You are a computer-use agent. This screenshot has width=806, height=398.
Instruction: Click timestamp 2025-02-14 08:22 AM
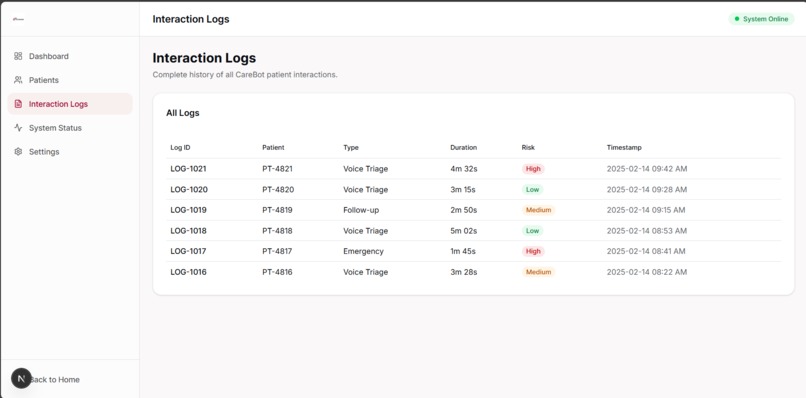pyautogui.click(x=647, y=272)
